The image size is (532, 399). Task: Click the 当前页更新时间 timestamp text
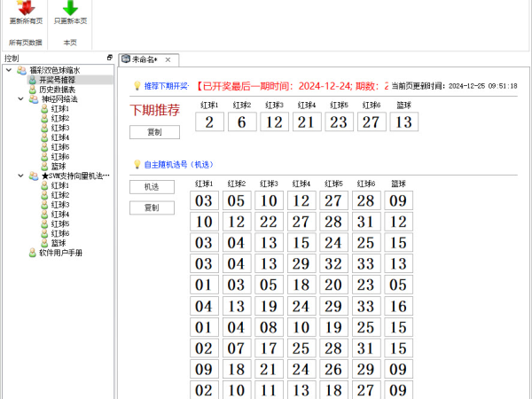click(454, 86)
